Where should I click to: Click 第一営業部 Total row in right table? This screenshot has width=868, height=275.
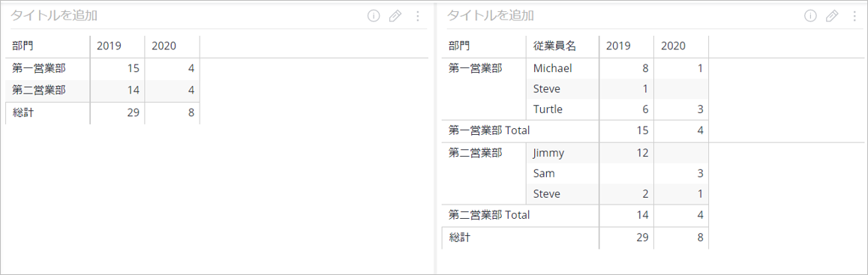click(575, 131)
